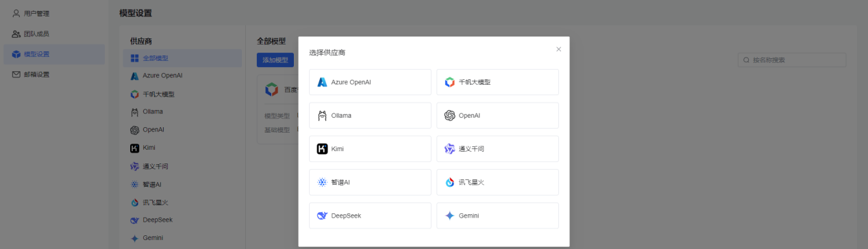
Task: Filter by 全部模型 in provider list
Action: (182, 58)
